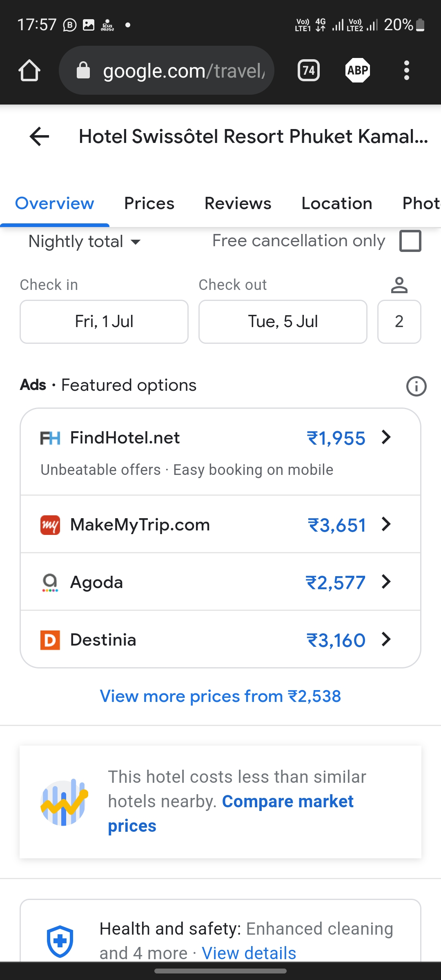Click the ABP Adblock icon

point(358,71)
